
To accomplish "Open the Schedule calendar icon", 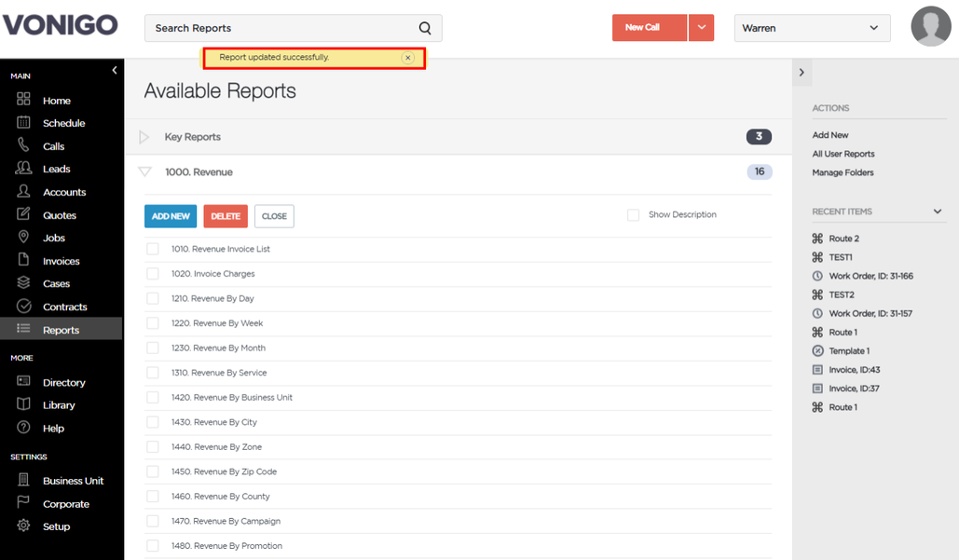I will pos(23,122).
